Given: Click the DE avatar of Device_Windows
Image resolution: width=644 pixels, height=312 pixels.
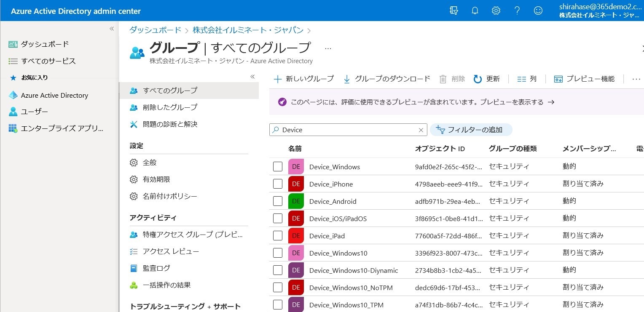Looking at the screenshot, I should pyautogui.click(x=296, y=167).
